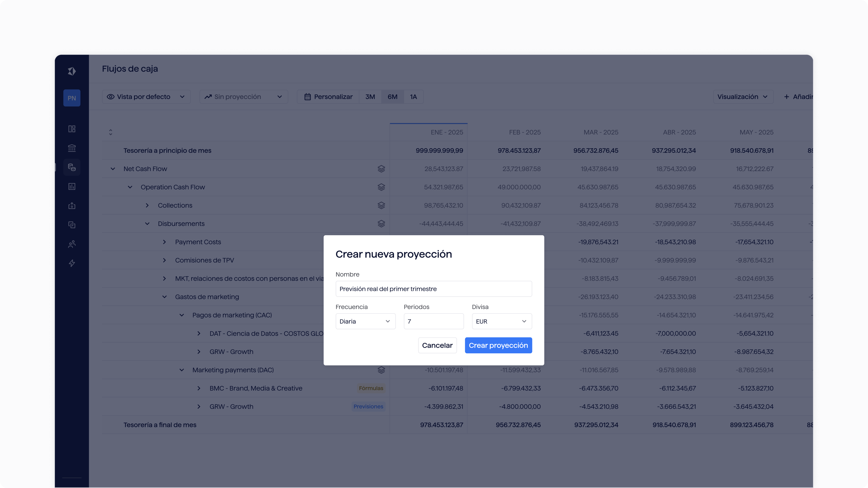Image resolution: width=868 pixels, height=488 pixels.
Task: Click the calendar icon beside Personalizar
Action: 307,97
